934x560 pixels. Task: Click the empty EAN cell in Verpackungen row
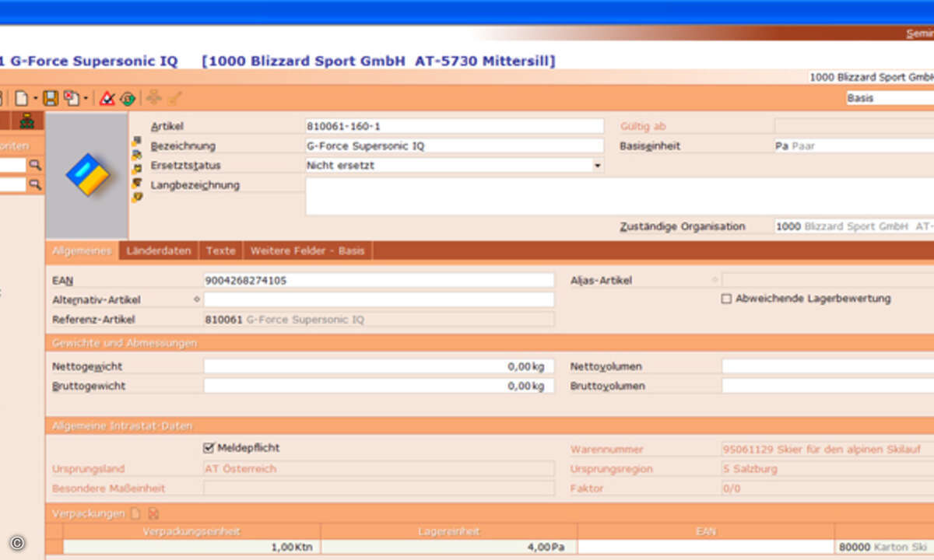(706, 547)
